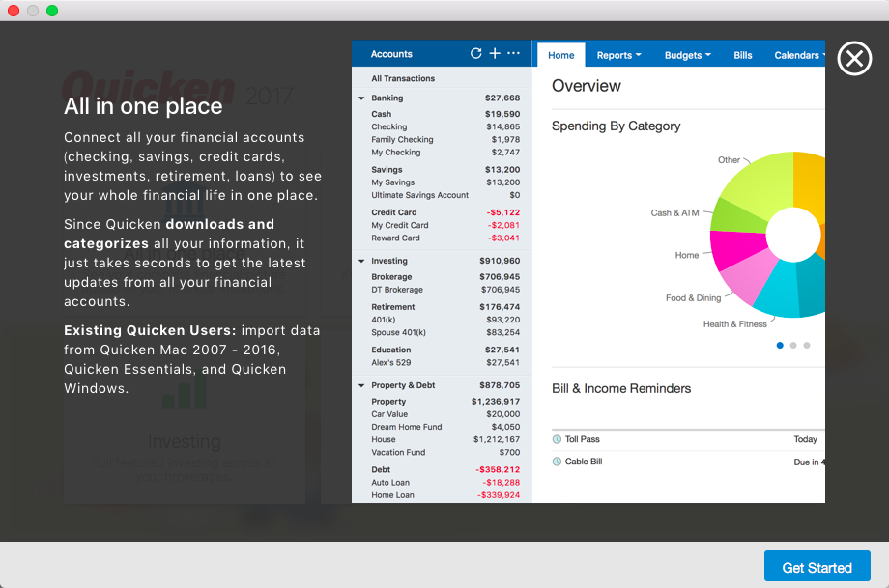This screenshot has width=889, height=588.
Task: Open Alex's 529 account
Action: pyautogui.click(x=441, y=362)
